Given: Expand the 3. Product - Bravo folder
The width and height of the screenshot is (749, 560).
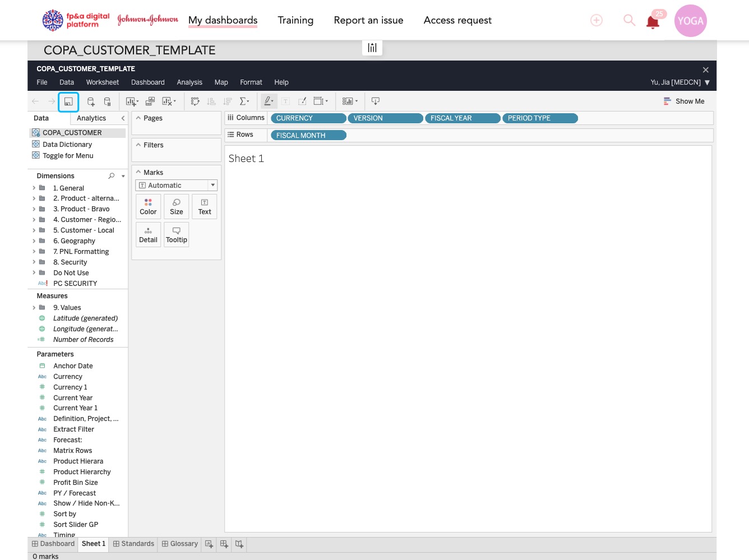Looking at the screenshot, I should pos(34,209).
